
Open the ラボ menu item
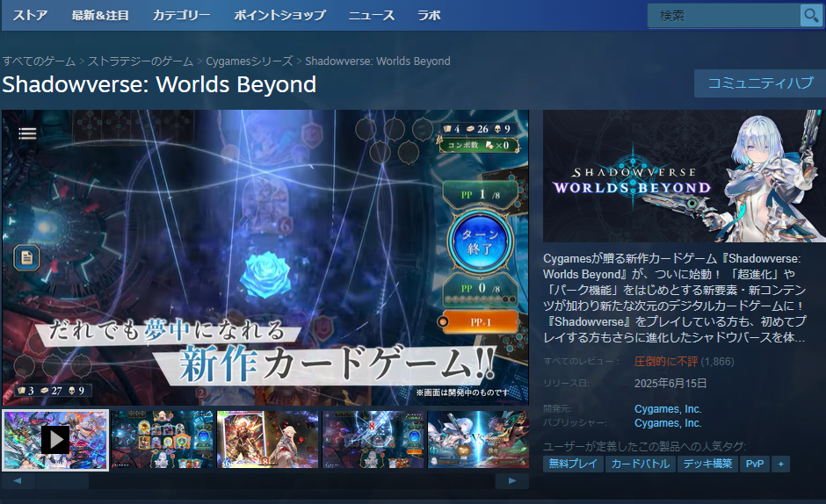(x=429, y=15)
